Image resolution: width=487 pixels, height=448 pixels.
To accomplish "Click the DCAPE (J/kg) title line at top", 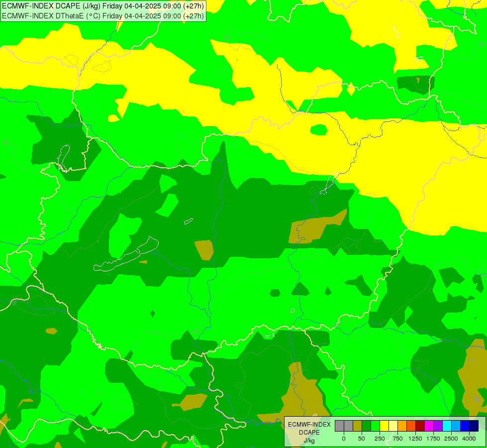I will click(x=103, y=6).
